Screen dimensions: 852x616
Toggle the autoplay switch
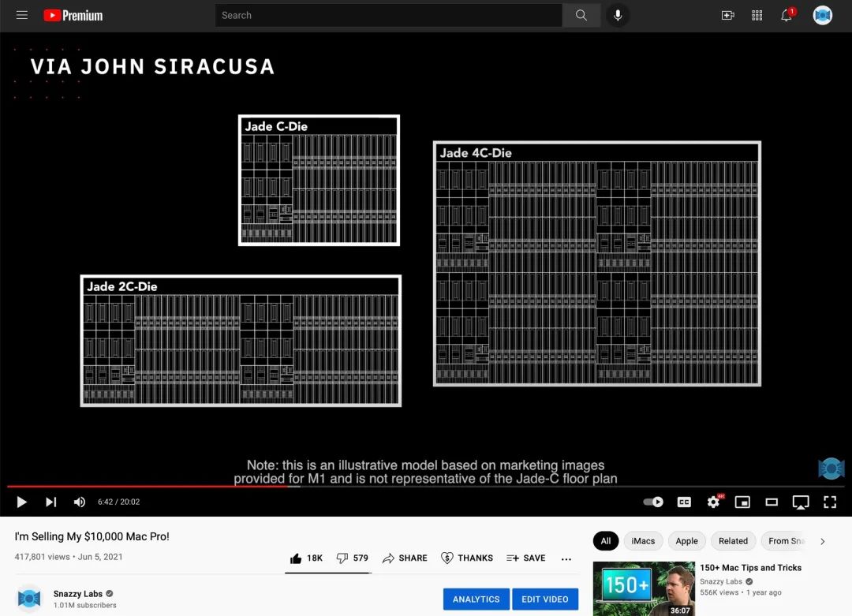653,502
